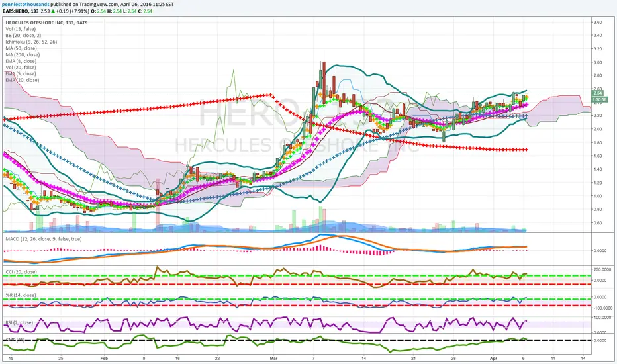
Task: Click the O: 2.54 open value
Action: (99, 11)
